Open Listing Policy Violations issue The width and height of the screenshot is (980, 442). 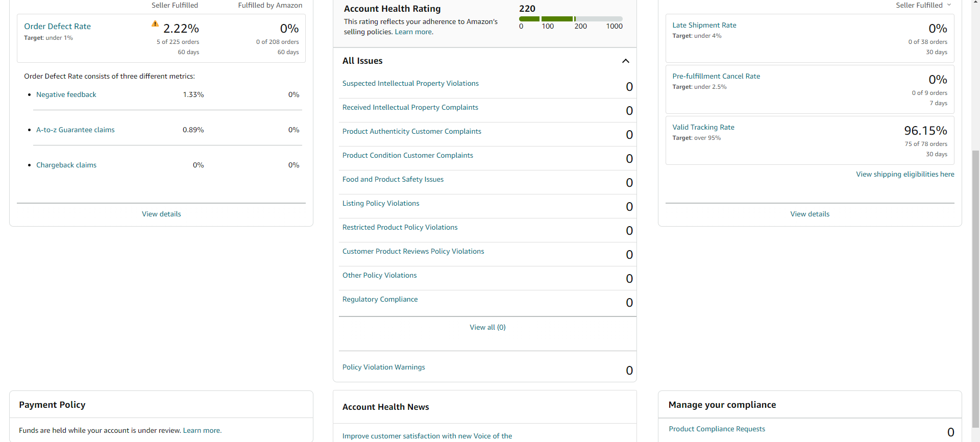(381, 203)
